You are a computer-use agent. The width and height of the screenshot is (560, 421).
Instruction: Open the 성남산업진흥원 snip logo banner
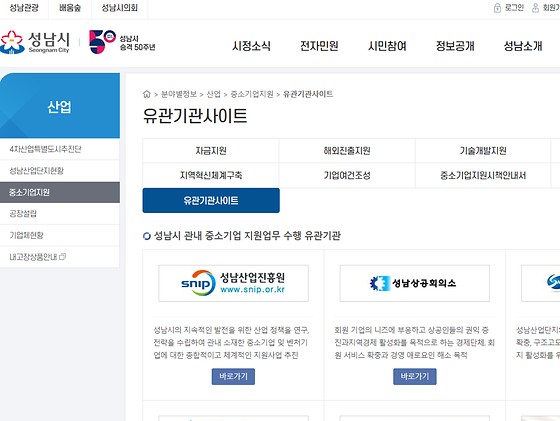234,283
